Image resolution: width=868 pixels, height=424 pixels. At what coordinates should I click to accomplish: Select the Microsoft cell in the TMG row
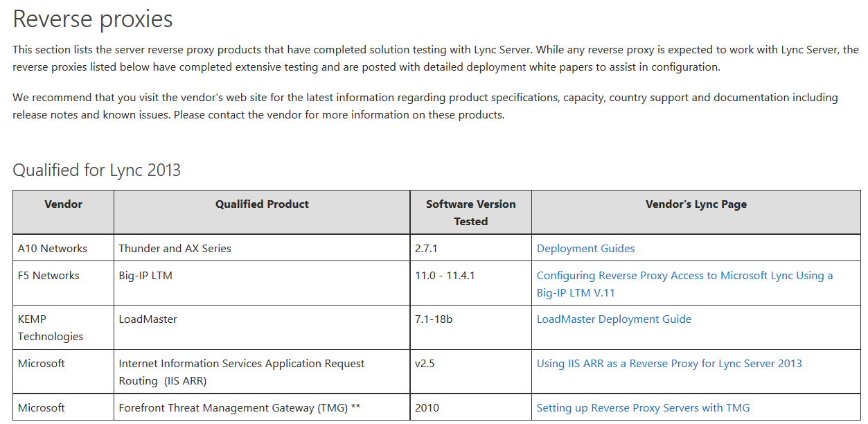[x=63, y=407]
